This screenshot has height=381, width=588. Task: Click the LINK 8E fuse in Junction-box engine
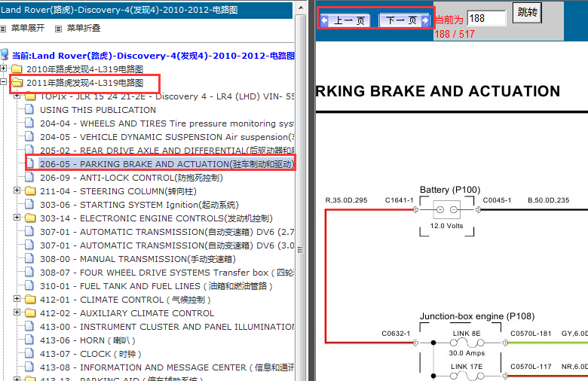467,343
